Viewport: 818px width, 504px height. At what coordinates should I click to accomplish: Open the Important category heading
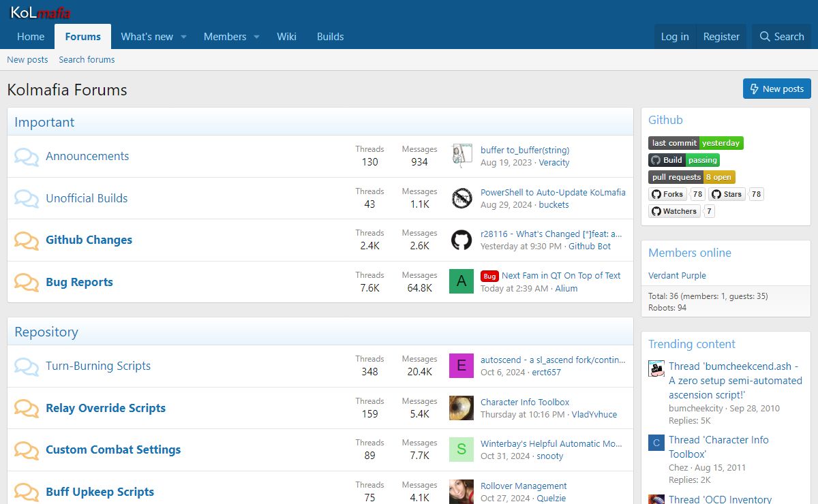44,123
